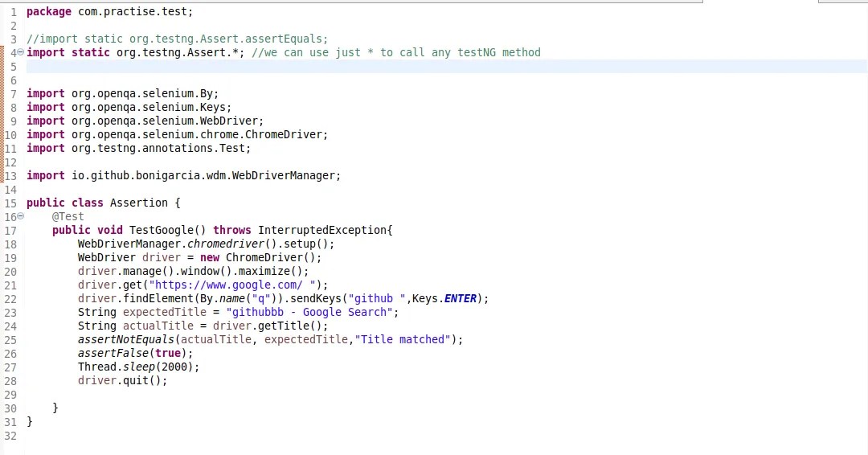Click the 'Title matched' string

click(403, 339)
